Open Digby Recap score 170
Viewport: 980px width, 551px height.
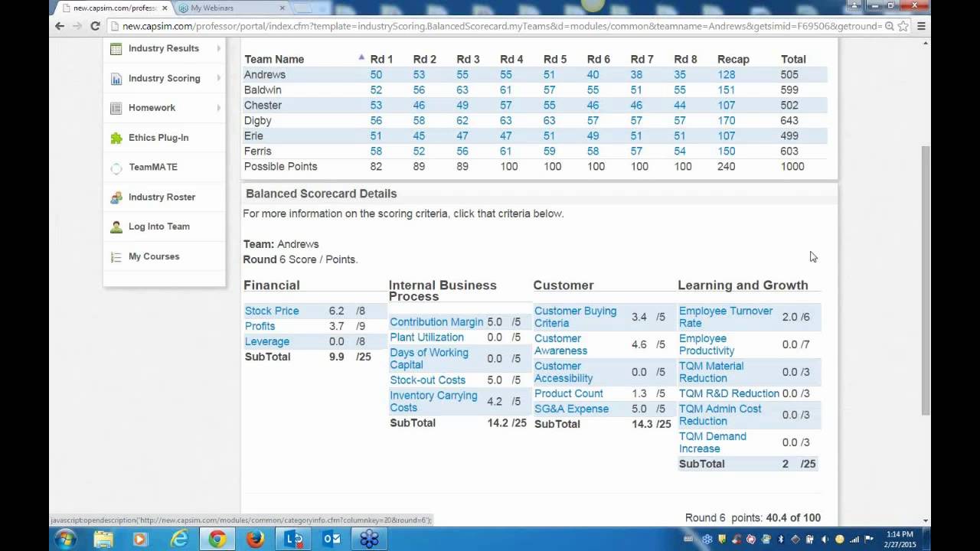click(x=727, y=120)
